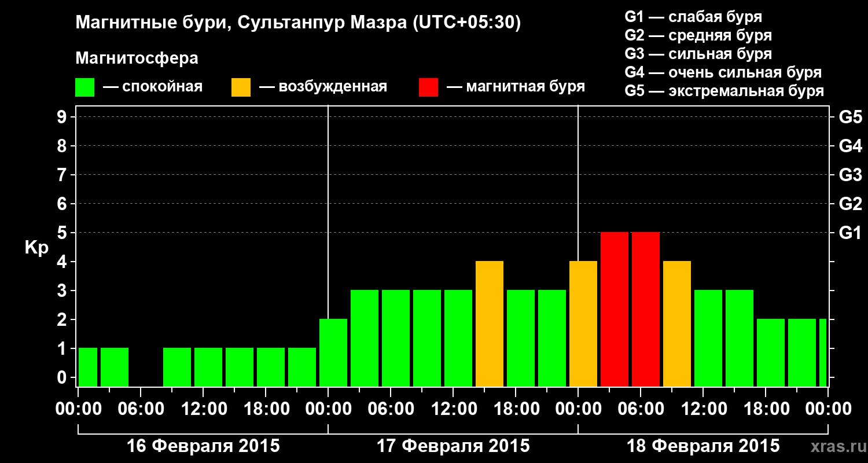The height and width of the screenshot is (463, 868).
Task: Click the red 'магнитная буря' legend swatch
Action: click(428, 87)
